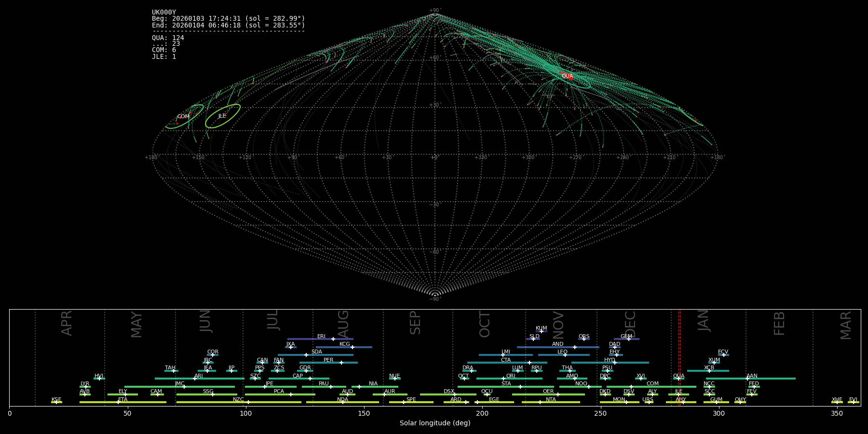868x434 pixels.
Task: Click the UK000Y station name text
Action: [164, 13]
